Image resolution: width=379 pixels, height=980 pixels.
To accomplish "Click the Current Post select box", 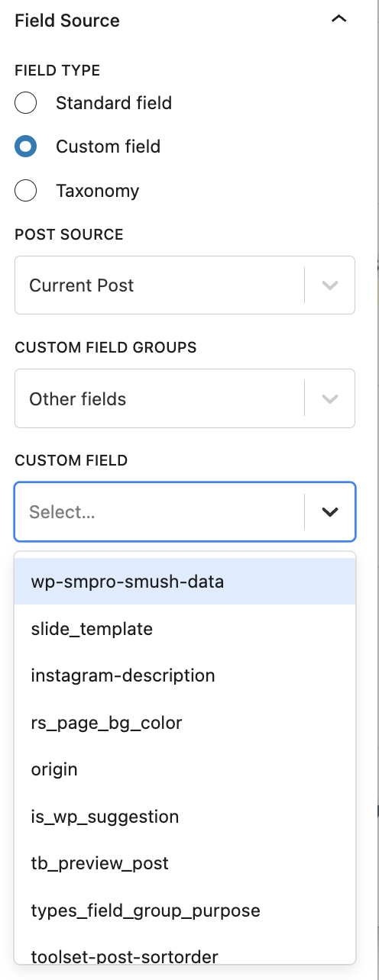I will point(185,285).
